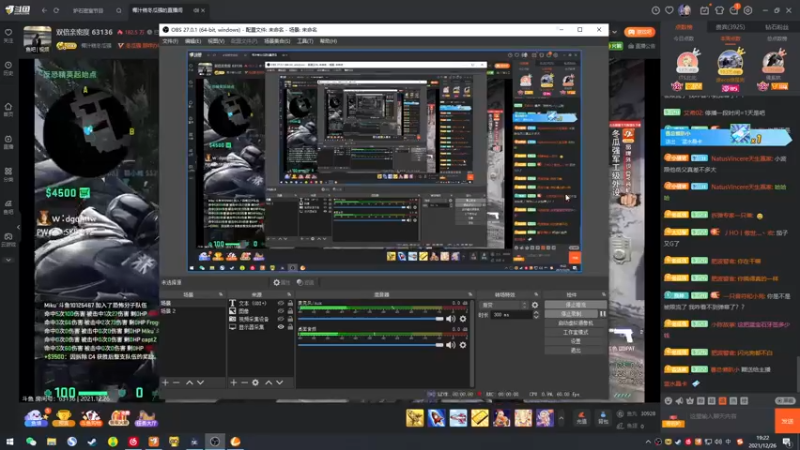
Task: Open the Windows Start menu
Action: pyautogui.click(x=10, y=441)
